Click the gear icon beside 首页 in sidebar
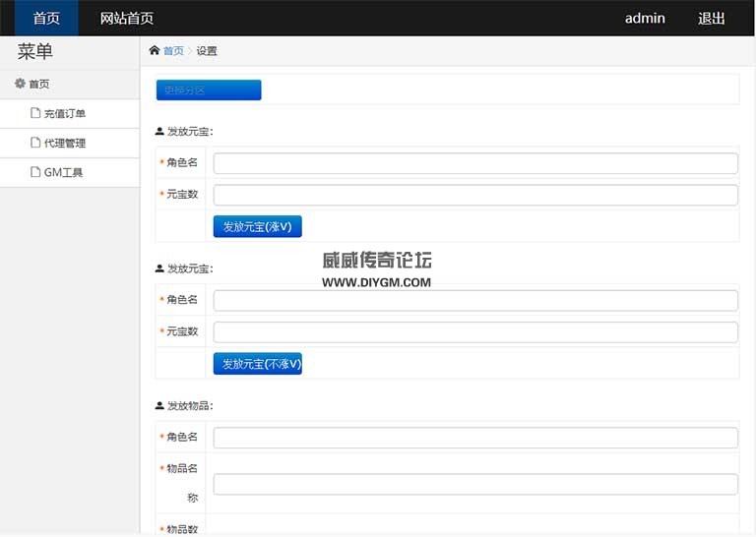 coord(20,84)
